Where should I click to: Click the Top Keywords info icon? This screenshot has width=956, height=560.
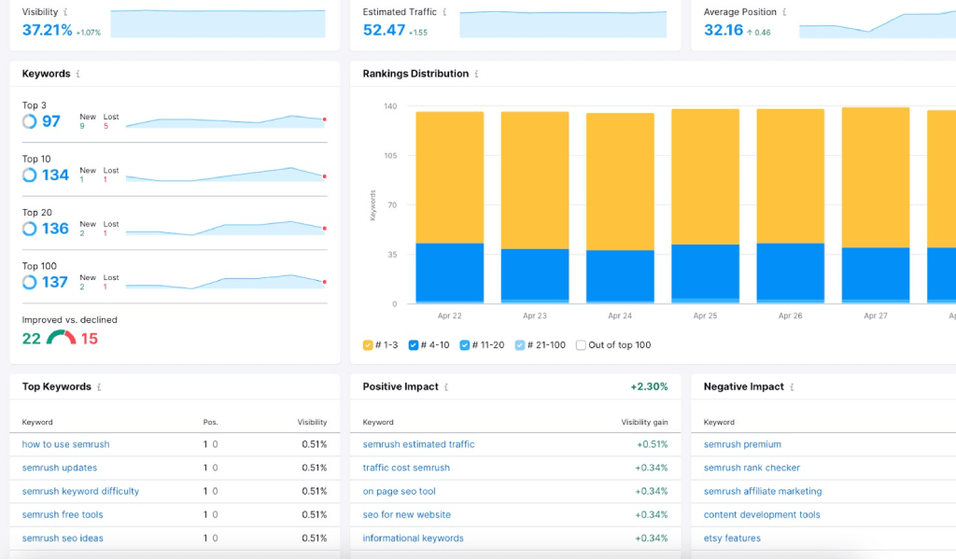pos(99,387)
